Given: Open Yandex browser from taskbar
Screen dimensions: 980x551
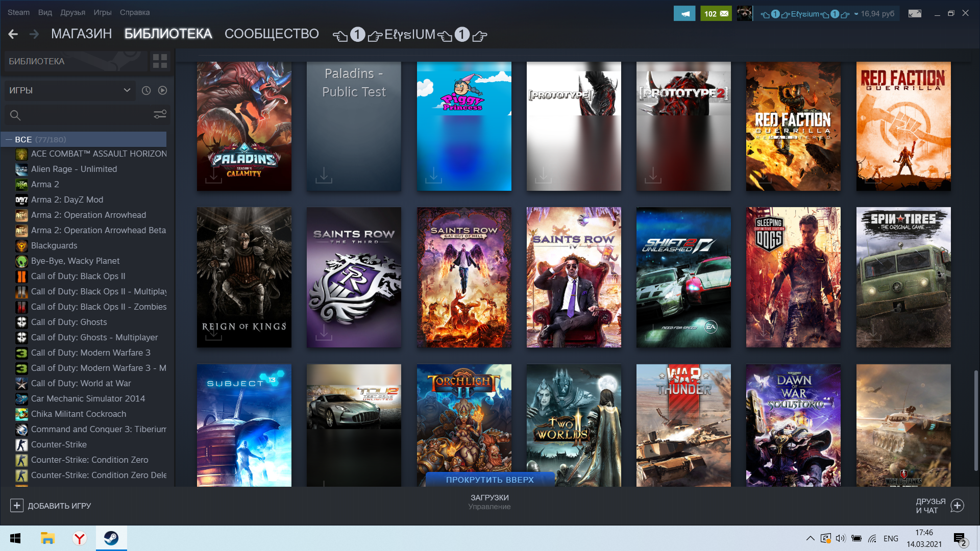Looking at the screenshot, I should click(80, 538).
